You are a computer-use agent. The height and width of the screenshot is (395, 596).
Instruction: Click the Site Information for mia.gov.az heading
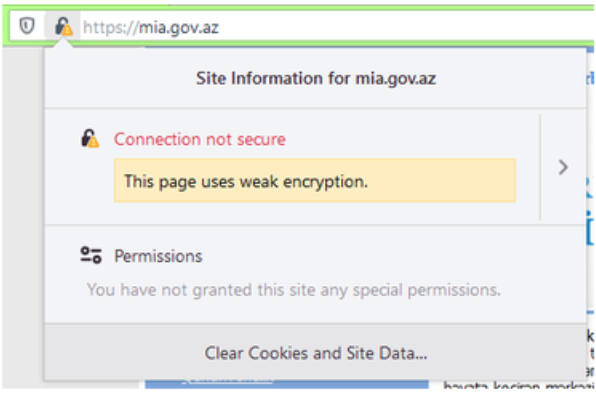pos(315,78)
